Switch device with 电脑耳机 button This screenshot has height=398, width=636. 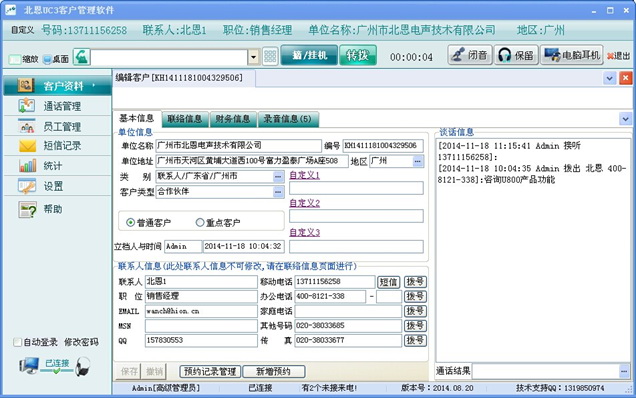571,55
